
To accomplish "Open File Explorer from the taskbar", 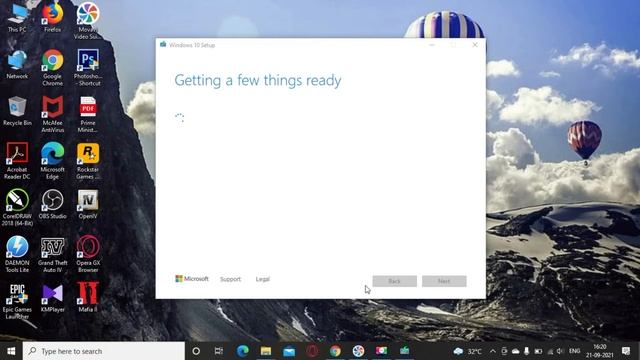I will [266, 351].
